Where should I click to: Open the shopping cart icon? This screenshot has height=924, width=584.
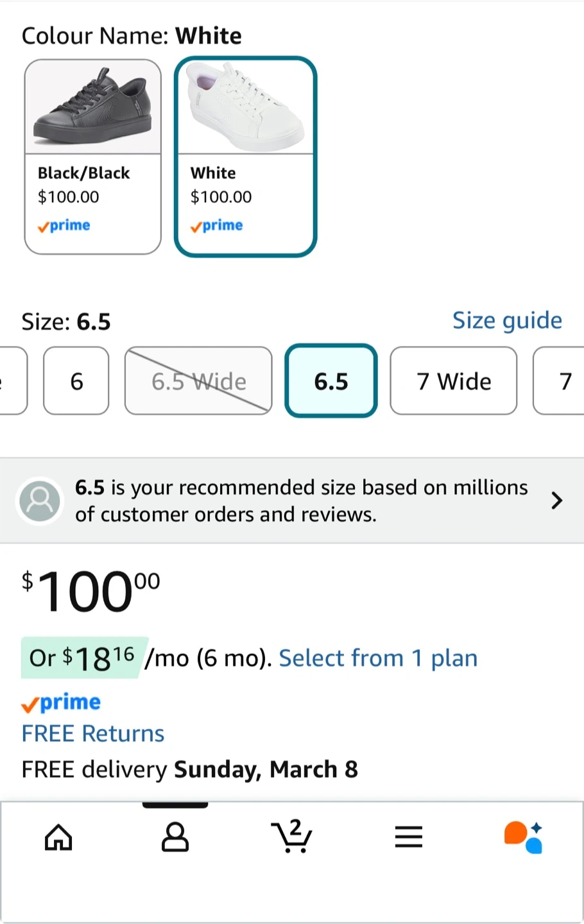click(292, 837)
